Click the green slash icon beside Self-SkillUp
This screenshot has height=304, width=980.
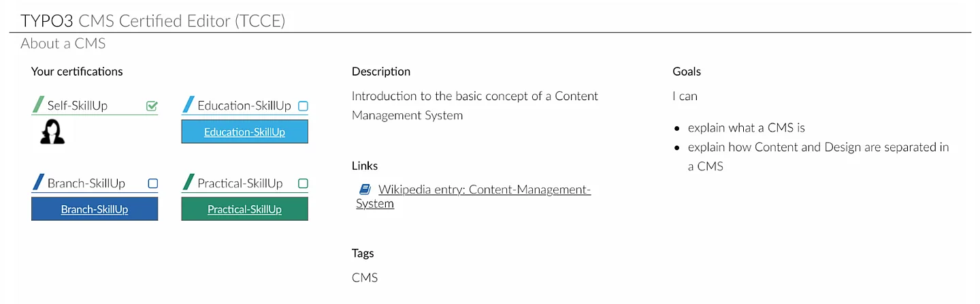[x=38, y=105]
